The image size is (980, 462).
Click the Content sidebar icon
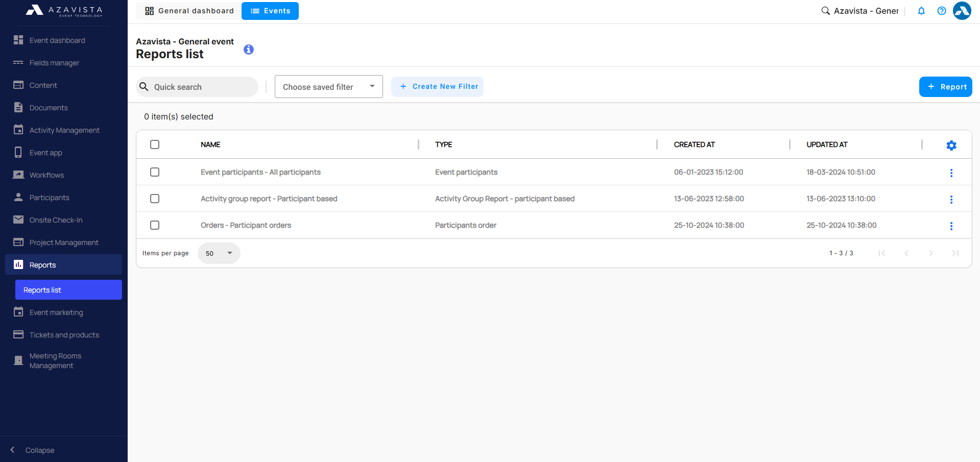pyautogui.click(x=18, y=85)
